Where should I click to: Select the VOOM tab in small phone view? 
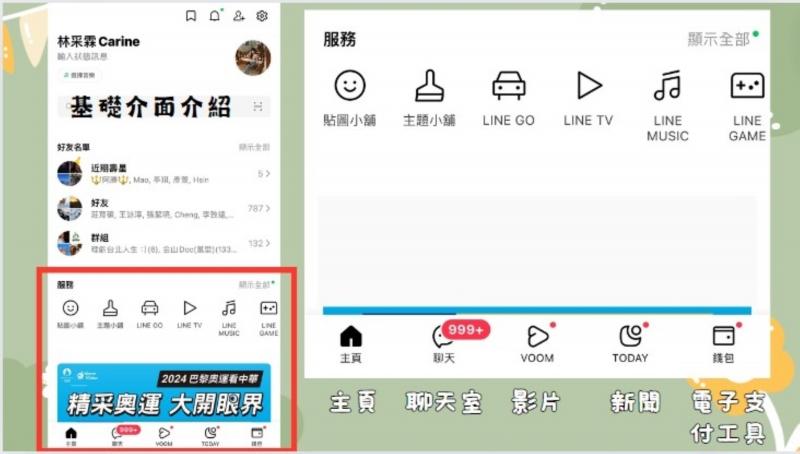(x=164, y=437)
